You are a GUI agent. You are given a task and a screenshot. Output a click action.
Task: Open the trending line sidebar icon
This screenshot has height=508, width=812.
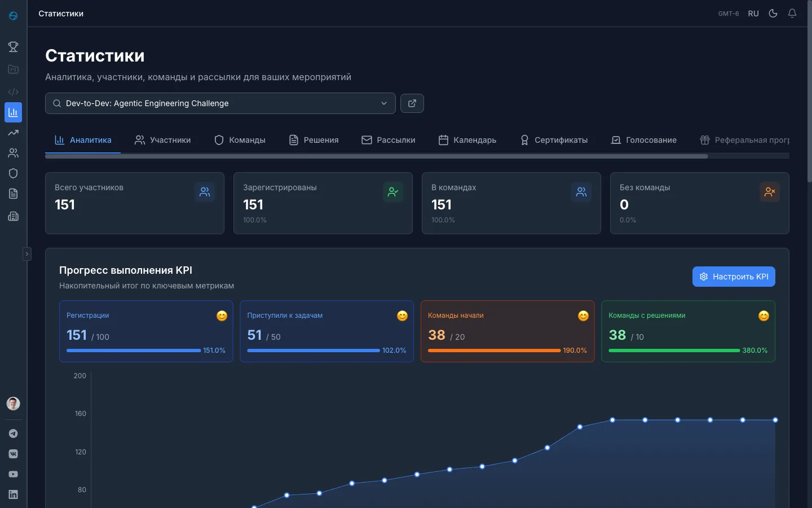click(x=13, y=133)
